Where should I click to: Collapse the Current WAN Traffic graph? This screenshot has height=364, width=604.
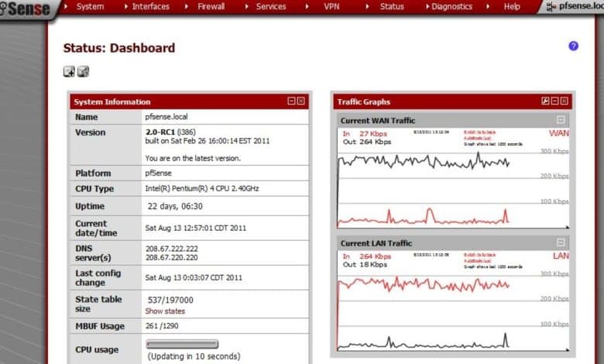tap(561, 120)
